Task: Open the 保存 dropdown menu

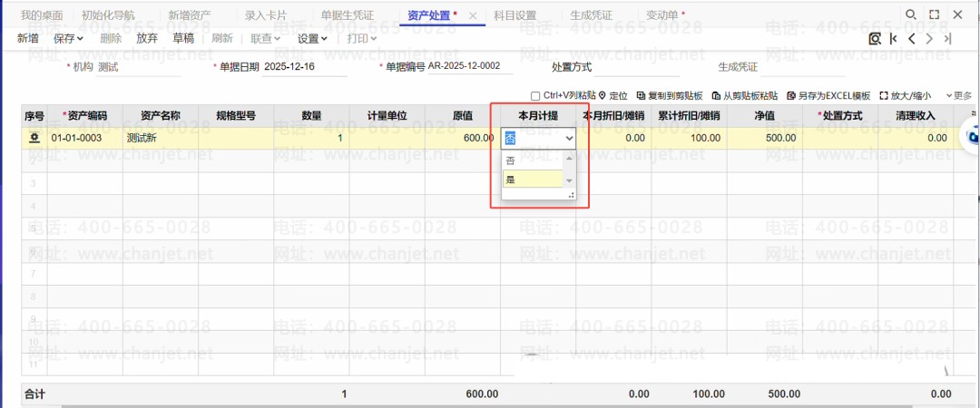Action: coord(68,38)
